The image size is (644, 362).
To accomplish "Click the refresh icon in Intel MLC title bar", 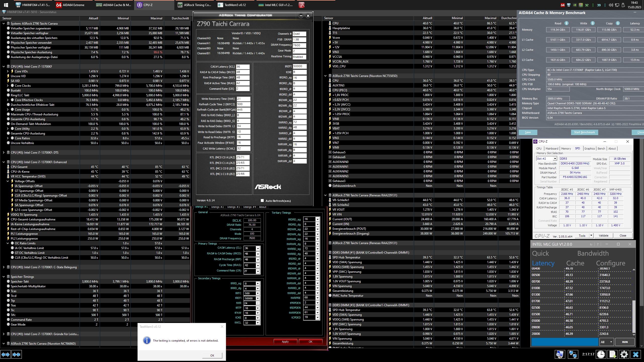I will tap(591, 244).
